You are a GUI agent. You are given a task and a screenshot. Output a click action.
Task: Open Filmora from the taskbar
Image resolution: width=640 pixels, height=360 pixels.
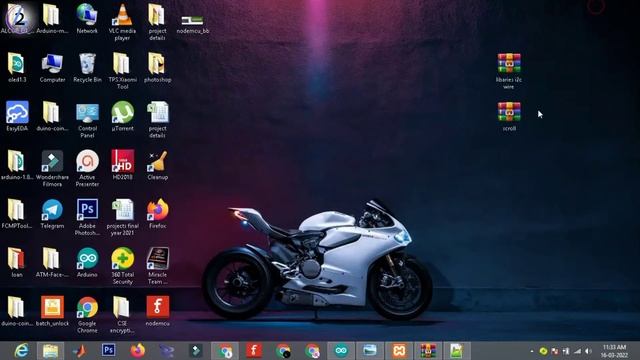[x=196, y=351]
